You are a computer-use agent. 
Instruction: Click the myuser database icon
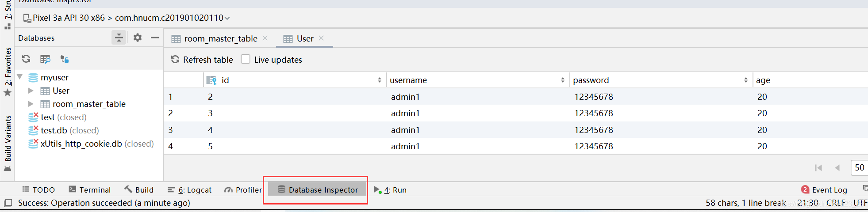click(33, 77)
